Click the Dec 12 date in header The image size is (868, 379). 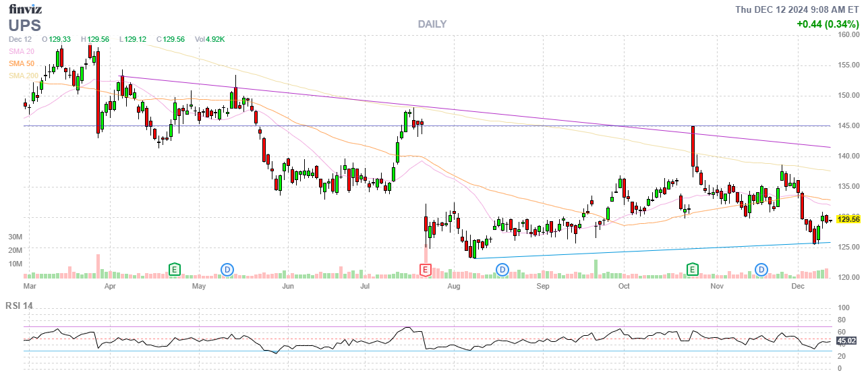point(20,39)
